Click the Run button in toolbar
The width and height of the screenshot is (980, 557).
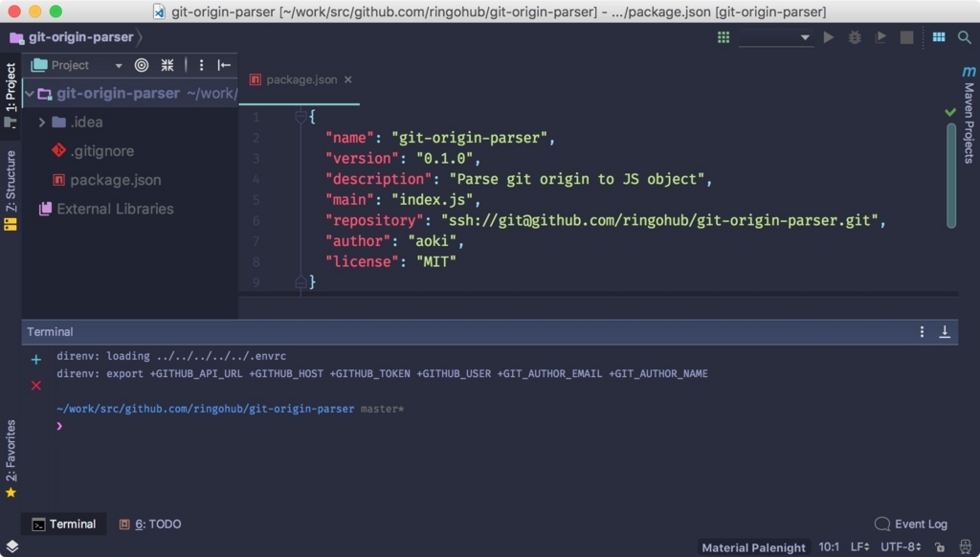[828, 37]
